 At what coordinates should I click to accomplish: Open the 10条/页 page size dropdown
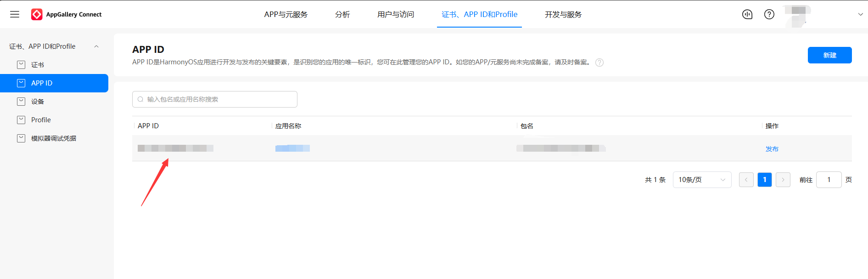[x=702, y=180]
